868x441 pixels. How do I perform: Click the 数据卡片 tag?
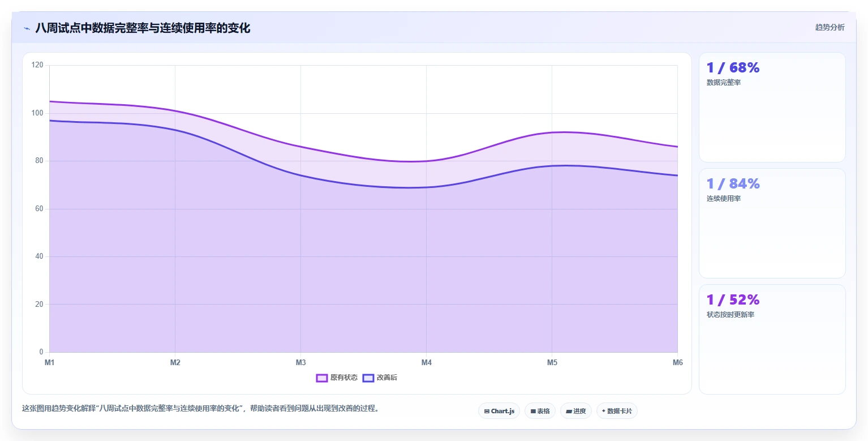(617, 411)
